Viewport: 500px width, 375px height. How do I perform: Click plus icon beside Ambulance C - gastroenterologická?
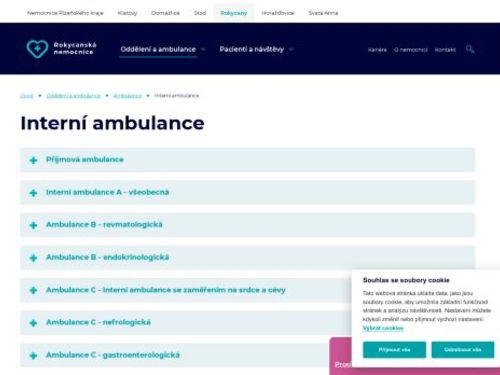pyautogui.click(x=33, y=356)
